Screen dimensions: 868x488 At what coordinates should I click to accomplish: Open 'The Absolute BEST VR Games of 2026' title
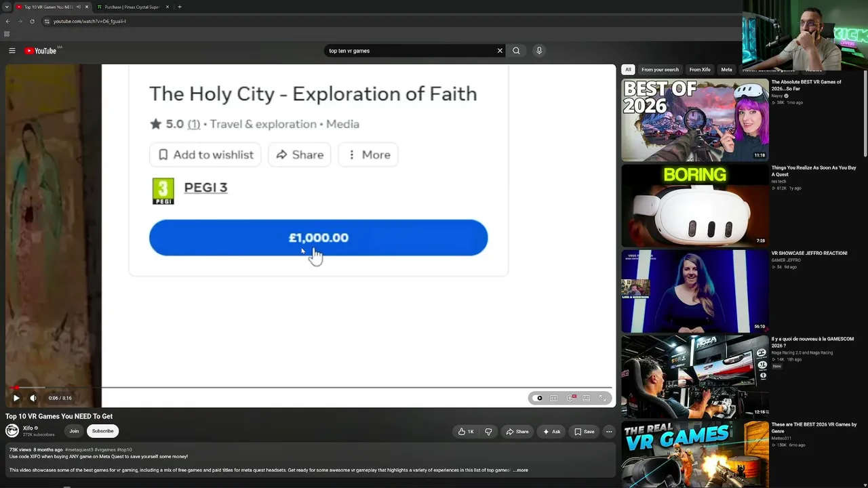pos(806,85)
